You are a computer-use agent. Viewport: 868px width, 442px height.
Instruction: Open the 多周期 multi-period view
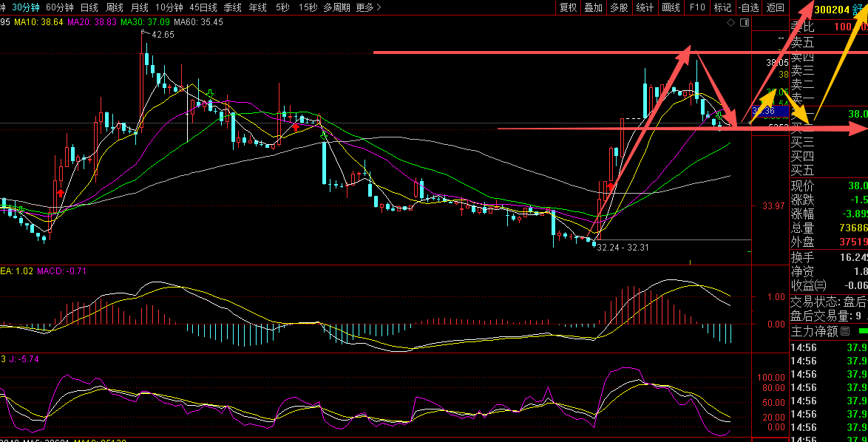(336, 7)
